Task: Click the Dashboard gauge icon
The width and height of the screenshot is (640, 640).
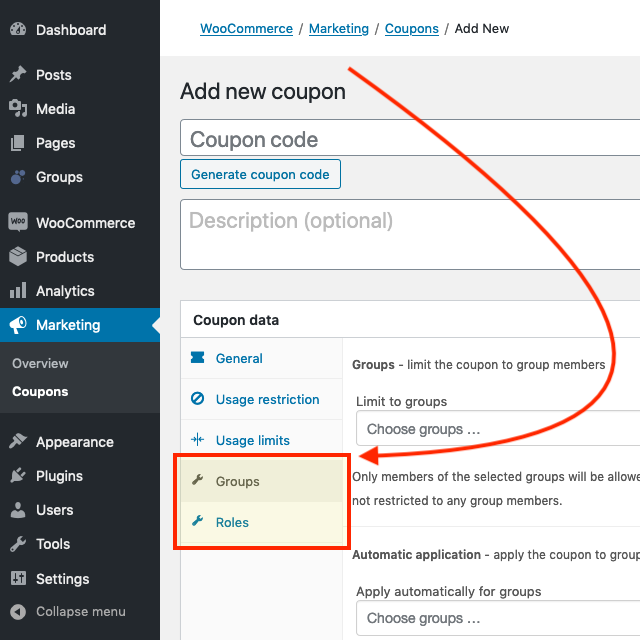Action: click(18, 29)
